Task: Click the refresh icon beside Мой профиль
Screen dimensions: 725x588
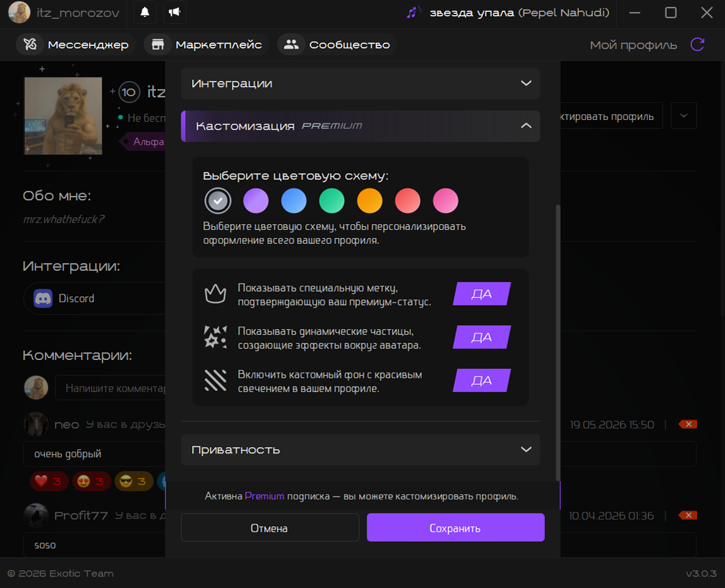Action: pos(697,44)
